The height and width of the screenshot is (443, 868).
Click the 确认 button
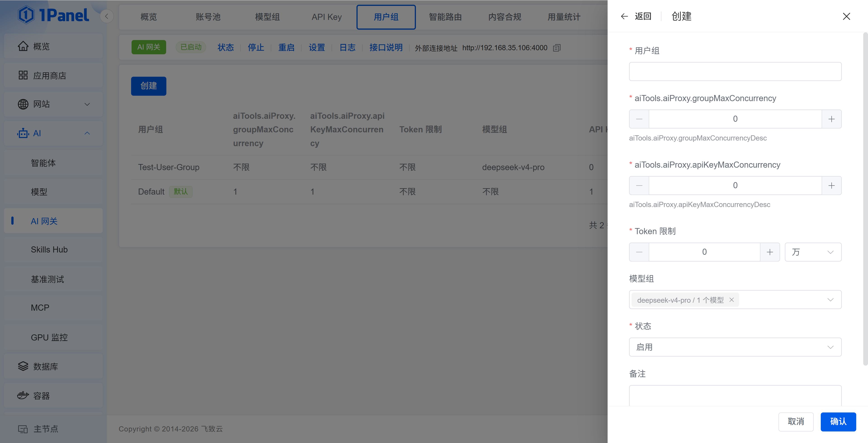pyautogui.click(x=838, y=422)
